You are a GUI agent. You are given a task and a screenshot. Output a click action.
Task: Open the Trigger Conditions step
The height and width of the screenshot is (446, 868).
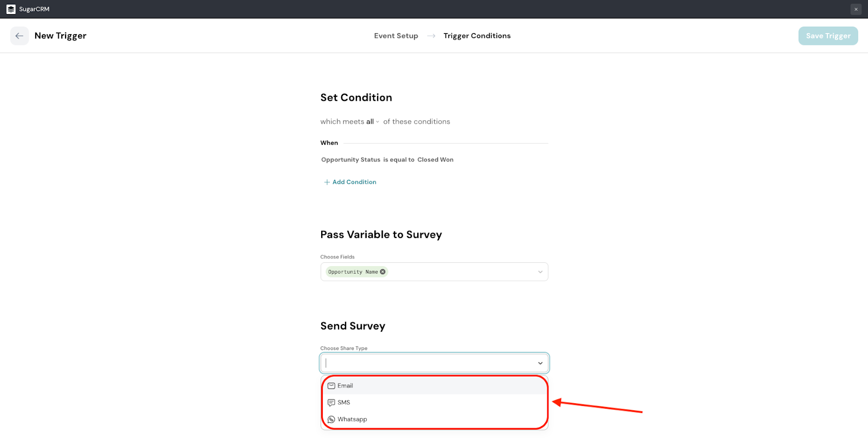coord(477,36)
